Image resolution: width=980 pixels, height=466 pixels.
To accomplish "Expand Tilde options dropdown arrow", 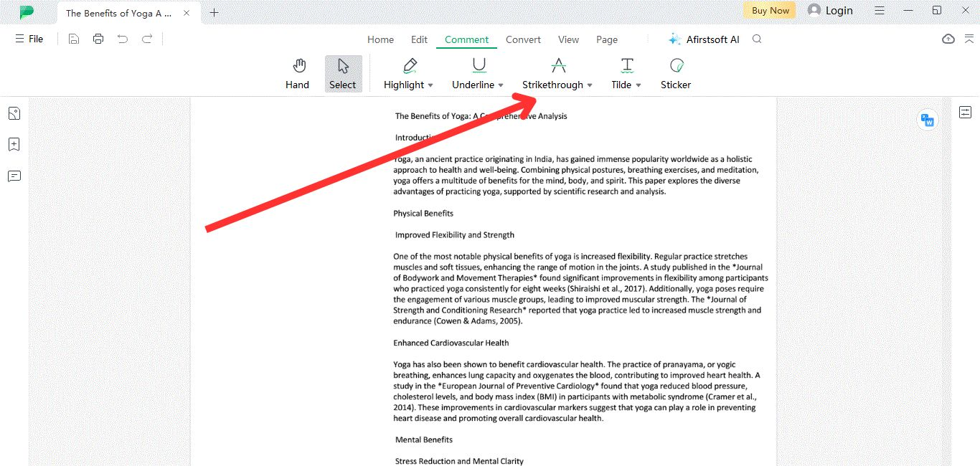I will pos(639,85).
